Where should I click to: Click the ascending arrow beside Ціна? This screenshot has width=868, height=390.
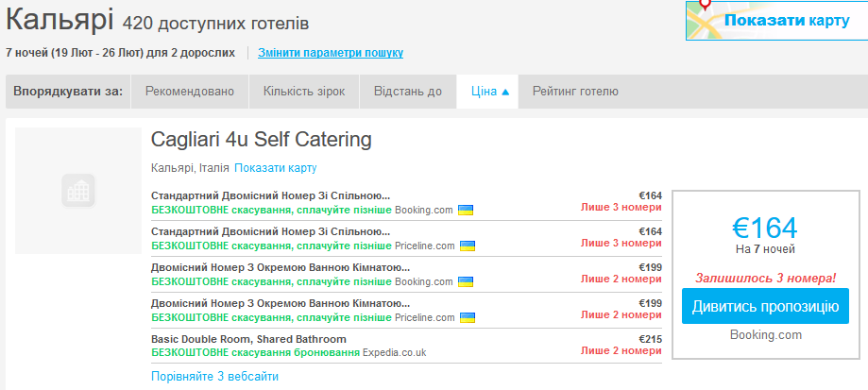pyautogui.click(x=505, y=92)
